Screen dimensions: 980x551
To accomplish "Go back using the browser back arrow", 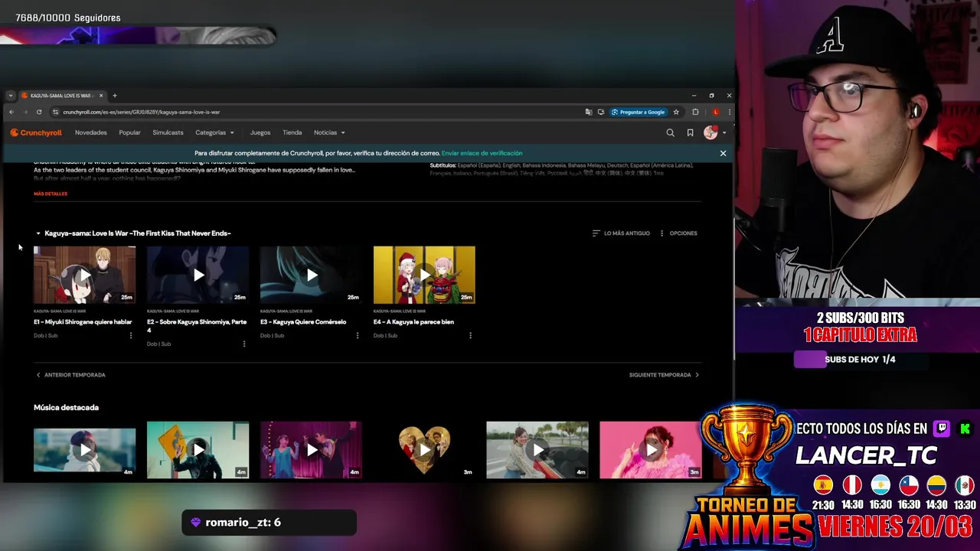I will (11, 112).
